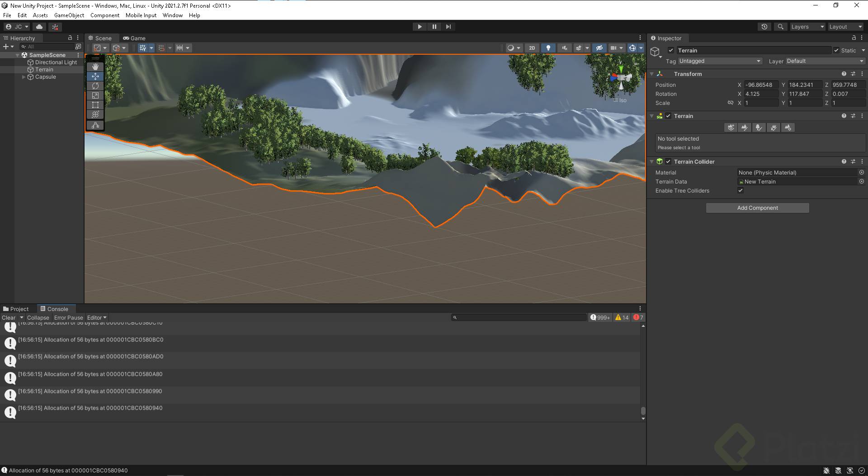Open the custom editor tools button

point(95,125)
